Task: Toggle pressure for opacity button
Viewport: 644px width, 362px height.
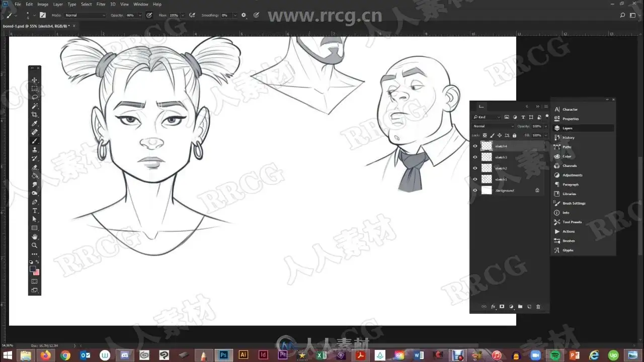Action: point(149,15)
